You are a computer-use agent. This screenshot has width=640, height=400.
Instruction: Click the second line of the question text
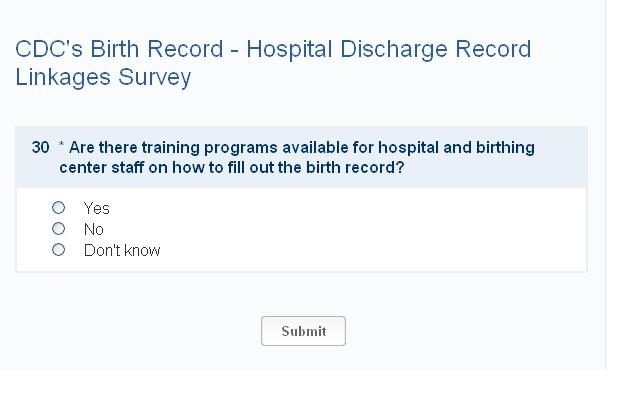click(x=231, y=167)
